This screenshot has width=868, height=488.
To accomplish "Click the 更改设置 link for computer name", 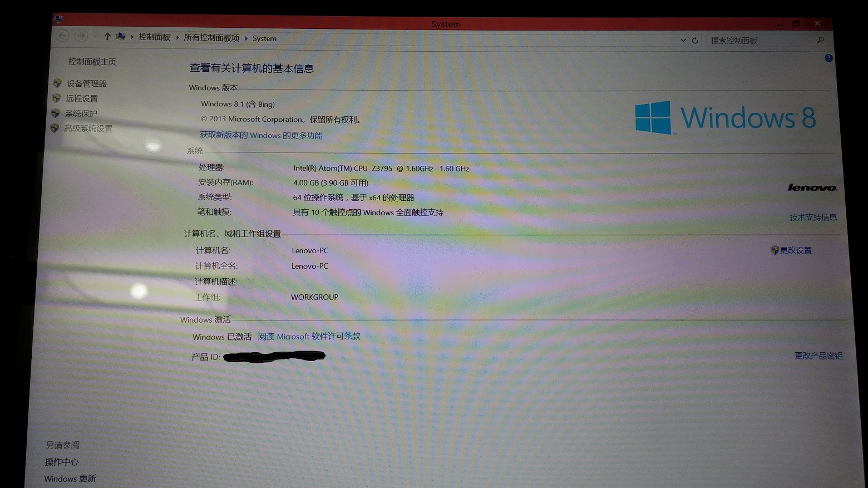I will [796, 250].
